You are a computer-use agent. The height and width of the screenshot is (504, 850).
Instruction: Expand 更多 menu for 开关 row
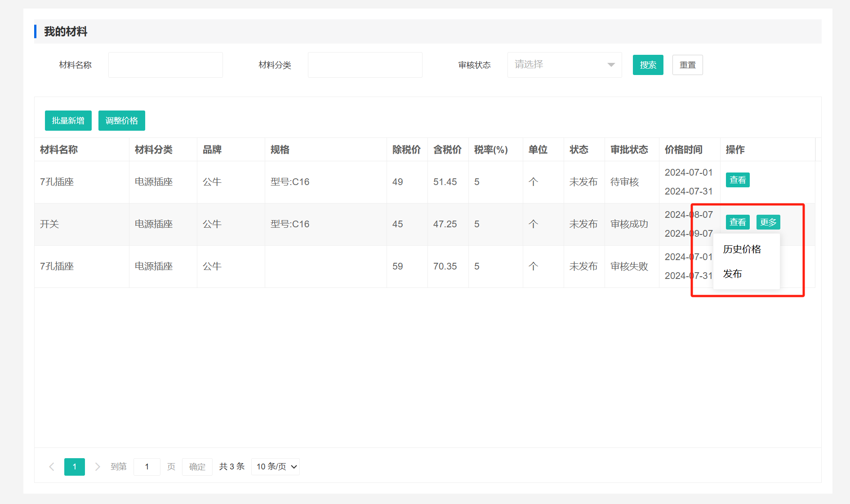(768, 222)
